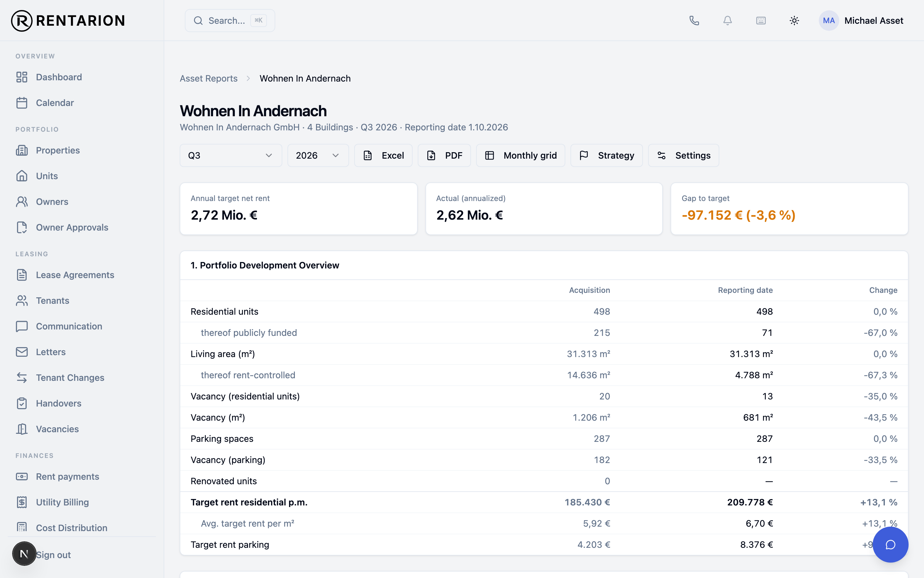This screenshot has width=924, height=578.
Task: Click the Actual (annualized) card
Action: tap(544, 209)
